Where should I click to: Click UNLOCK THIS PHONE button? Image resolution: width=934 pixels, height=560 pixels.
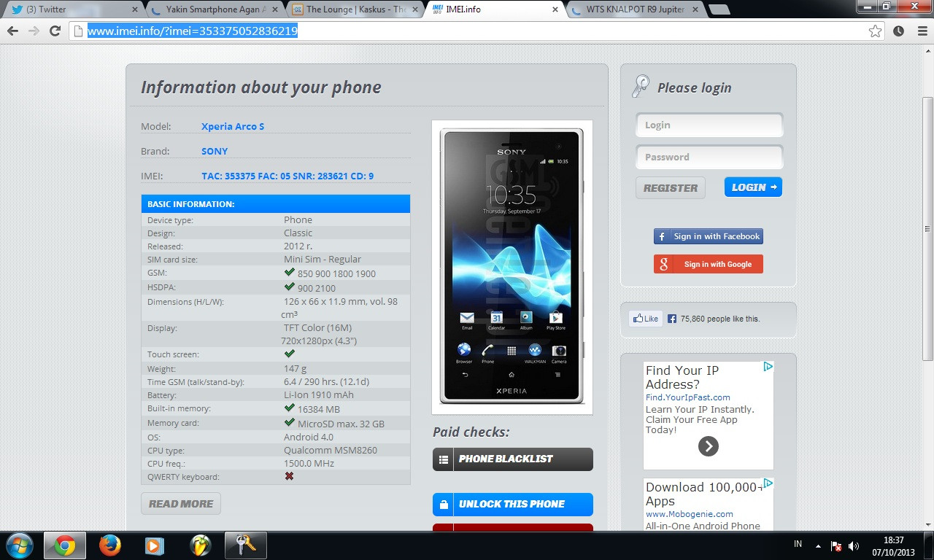tap(513, 505)
